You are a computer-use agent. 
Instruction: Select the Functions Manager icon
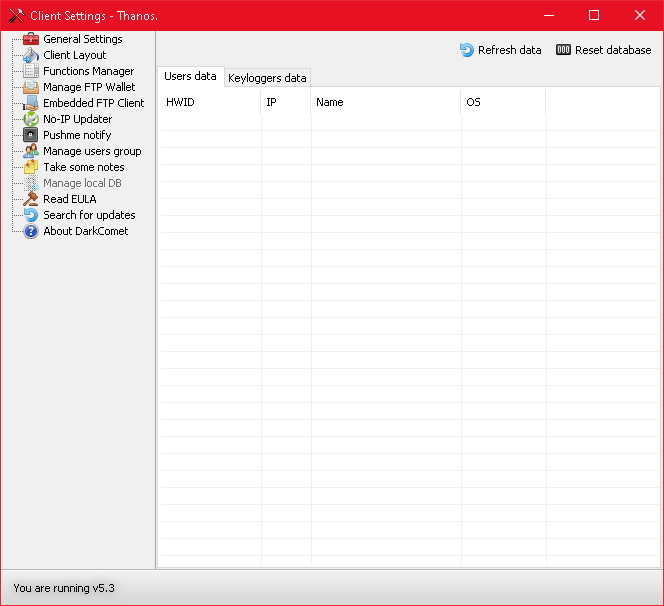pyautogui.click(x=31, y=71)
